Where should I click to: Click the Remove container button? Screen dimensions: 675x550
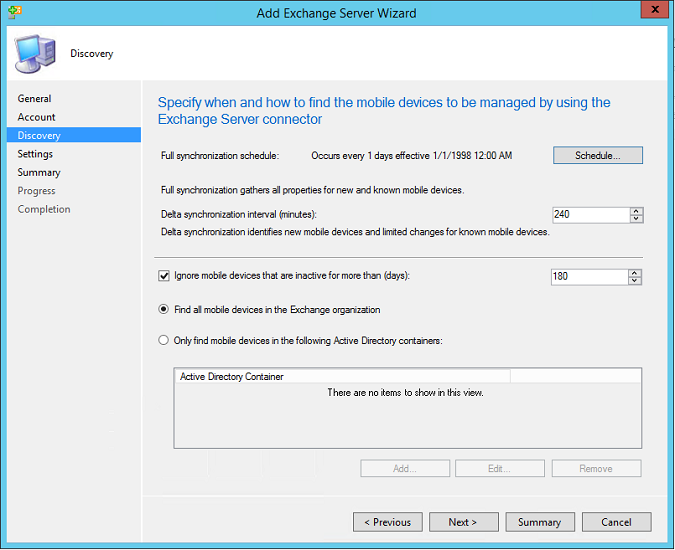pyautogui.click(x=596, y=468)
